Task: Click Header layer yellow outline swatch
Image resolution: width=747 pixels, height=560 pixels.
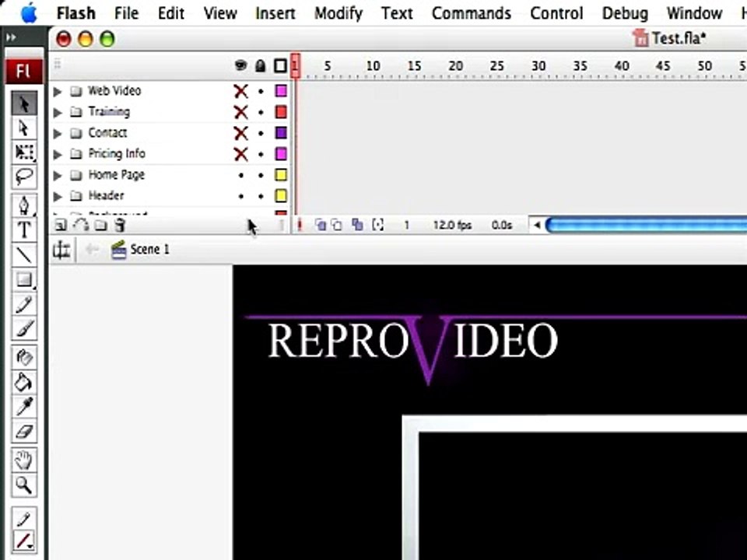Action: click(281, 196)
